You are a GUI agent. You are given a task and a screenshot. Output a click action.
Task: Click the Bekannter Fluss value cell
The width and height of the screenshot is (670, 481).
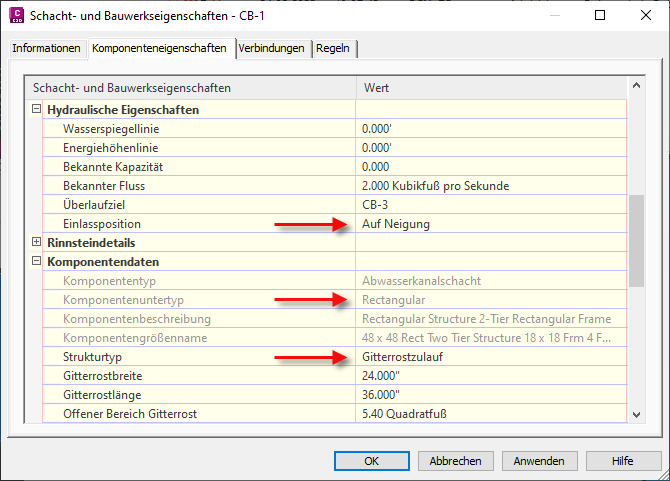tap(490, 186)
